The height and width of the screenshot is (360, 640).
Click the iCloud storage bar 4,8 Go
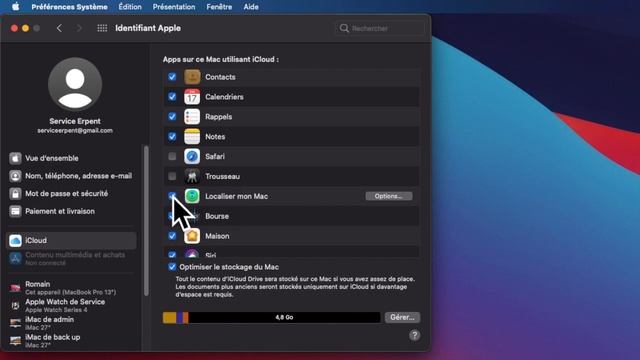pyautogui.click(x=271, y=317)
